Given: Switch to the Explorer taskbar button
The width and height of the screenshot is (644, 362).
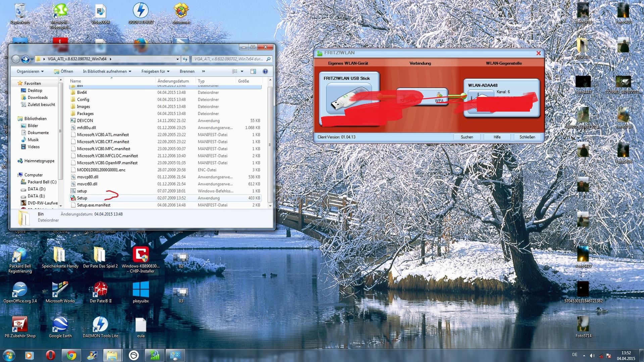Looking at the screenshot, I should 112,355.
